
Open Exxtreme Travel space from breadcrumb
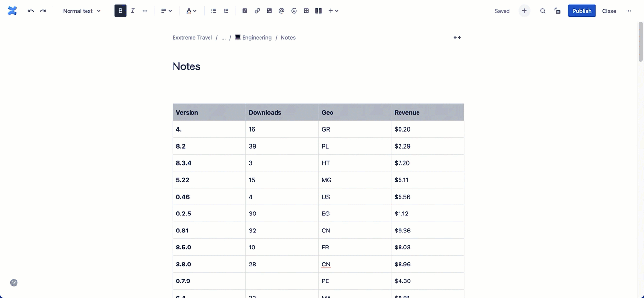tap(191, 37)
